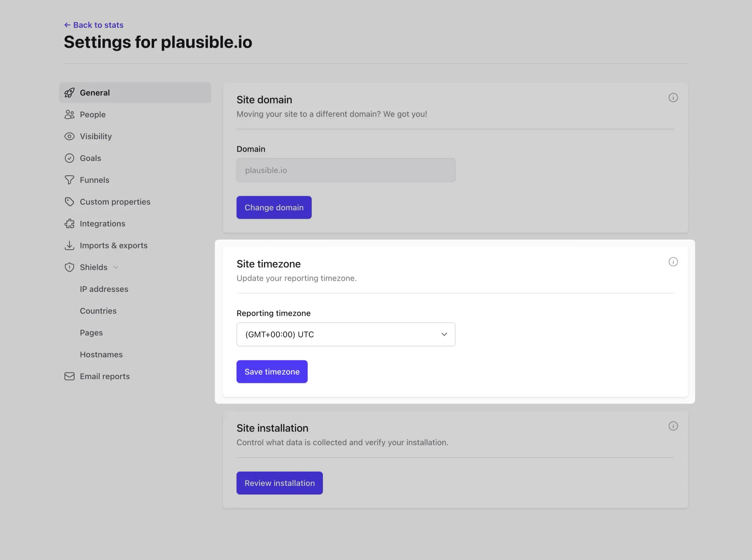
Task: Click the eye icon for Visibility
Action: 69,136
